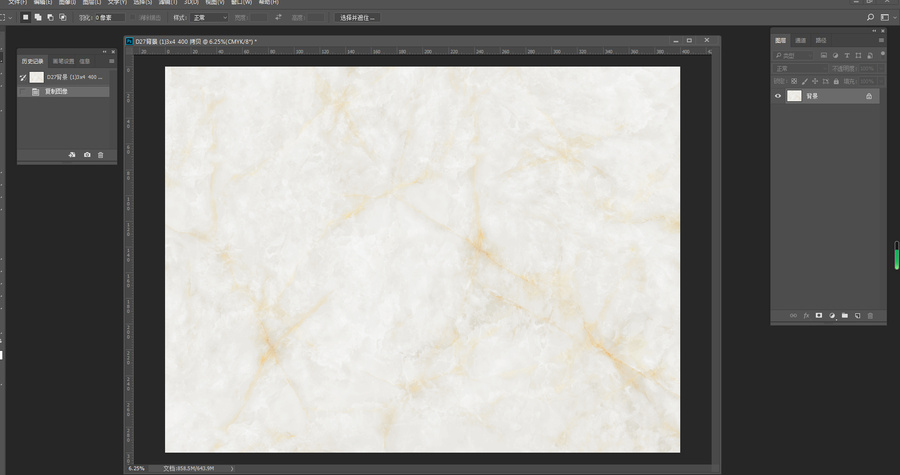Screen dimensions: 900x475
Task: Create new group folder icon
Action: click(845, 316)
